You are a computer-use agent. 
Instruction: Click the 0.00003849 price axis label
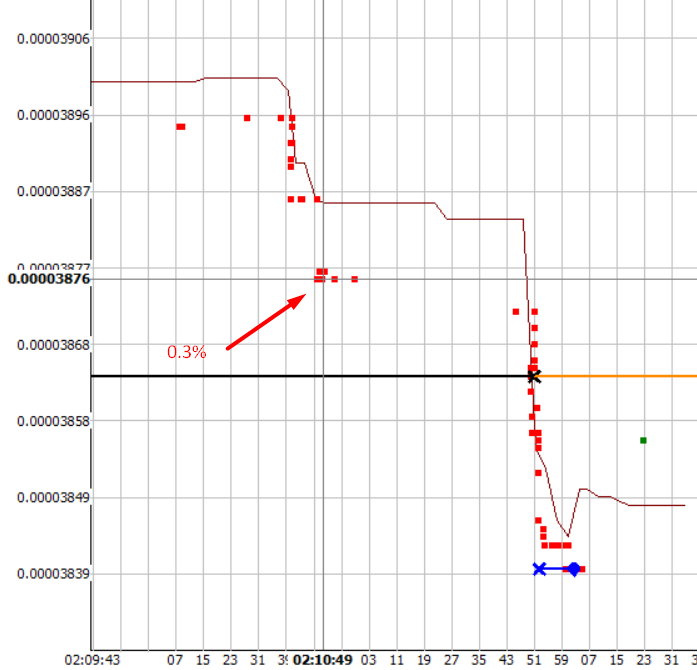[x=53, y=497]
